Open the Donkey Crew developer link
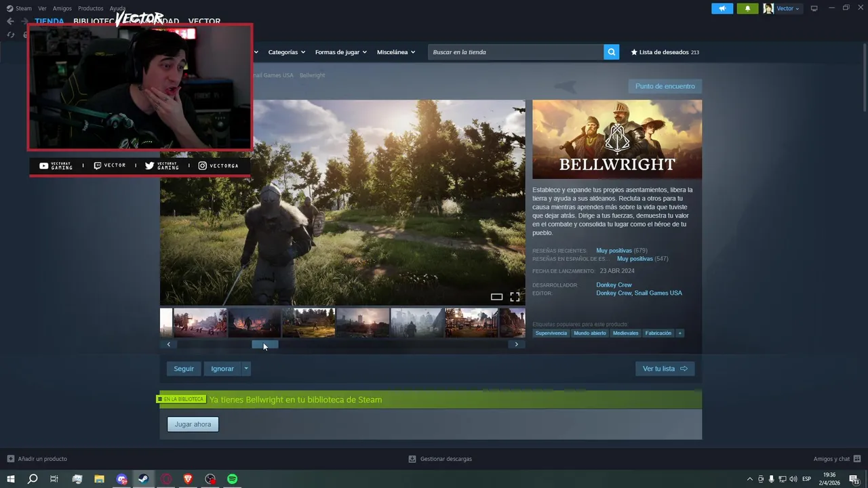The height and width of the screenshot is (488, 868). point(614,285)
